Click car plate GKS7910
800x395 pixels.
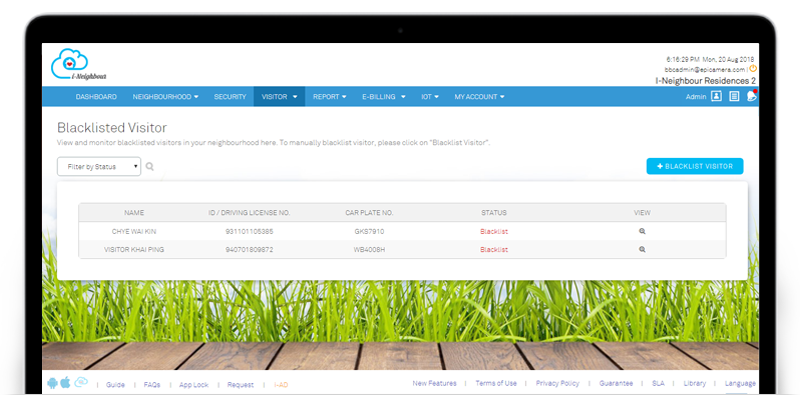point(369,231)
